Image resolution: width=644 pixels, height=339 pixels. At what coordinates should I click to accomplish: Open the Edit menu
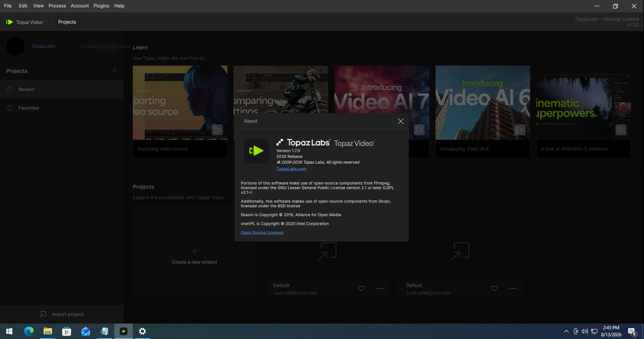click(23, 6)
